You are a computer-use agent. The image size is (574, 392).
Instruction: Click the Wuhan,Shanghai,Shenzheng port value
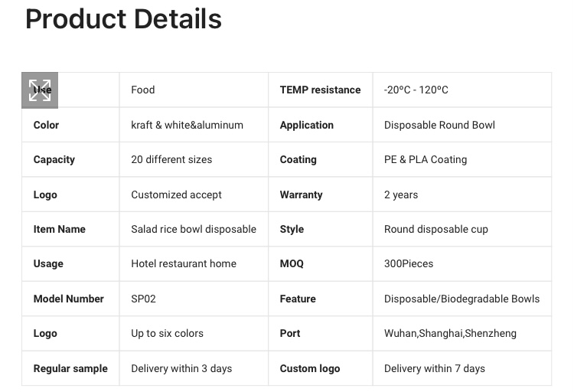point(450,333)
